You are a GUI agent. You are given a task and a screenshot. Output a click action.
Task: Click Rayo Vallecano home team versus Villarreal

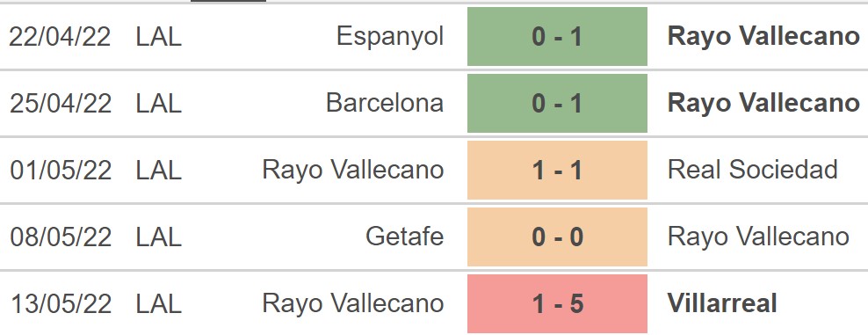coord(353,305)
